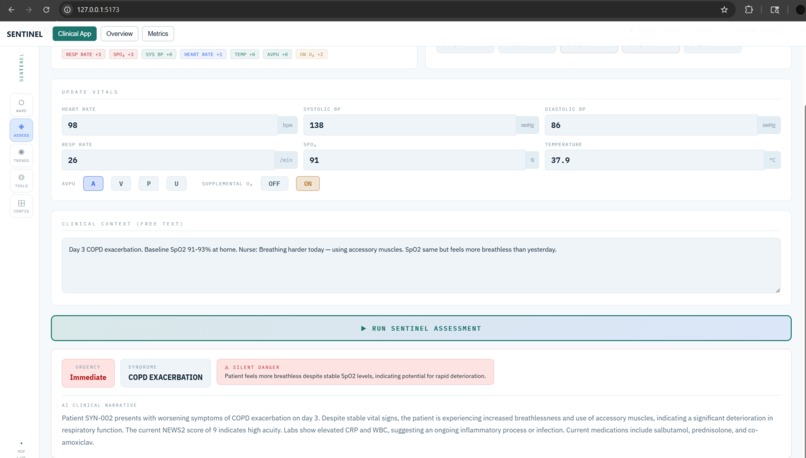Bookmark this page with star icon

click(x=724, y=10)
